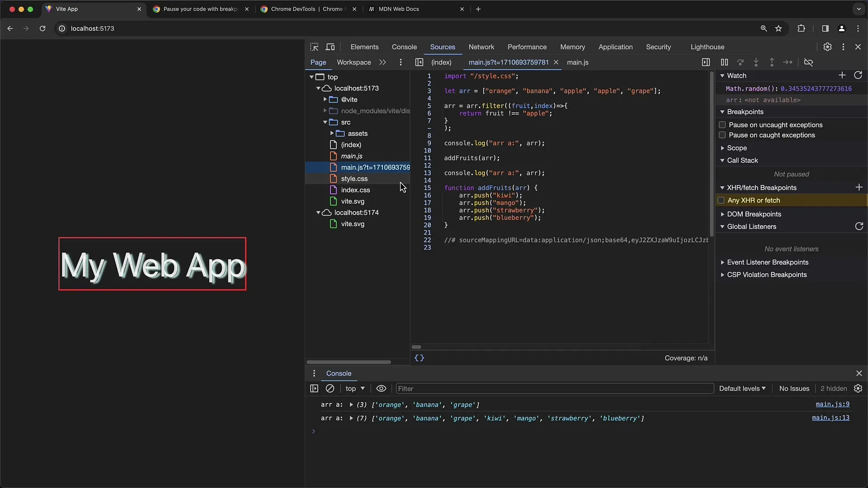Click the Step icon in debugger toolbar
868x488 pixels.
[x=788, y=62]
